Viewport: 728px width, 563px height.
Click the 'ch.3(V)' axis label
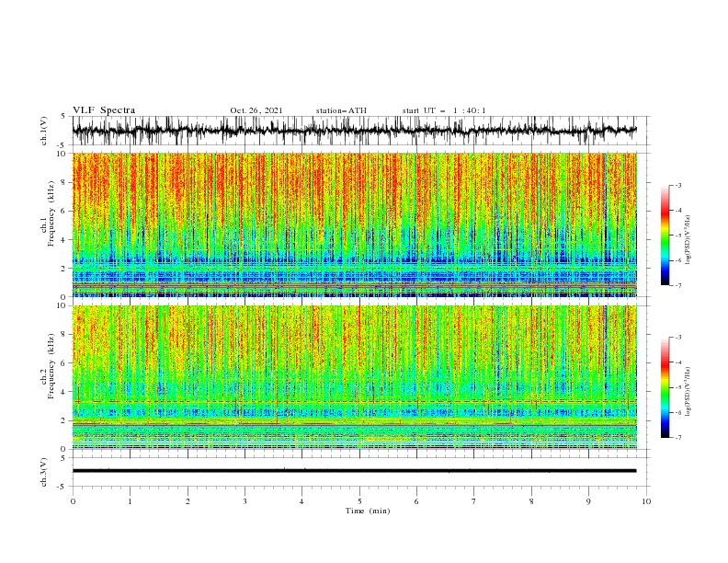click(44, 472)
